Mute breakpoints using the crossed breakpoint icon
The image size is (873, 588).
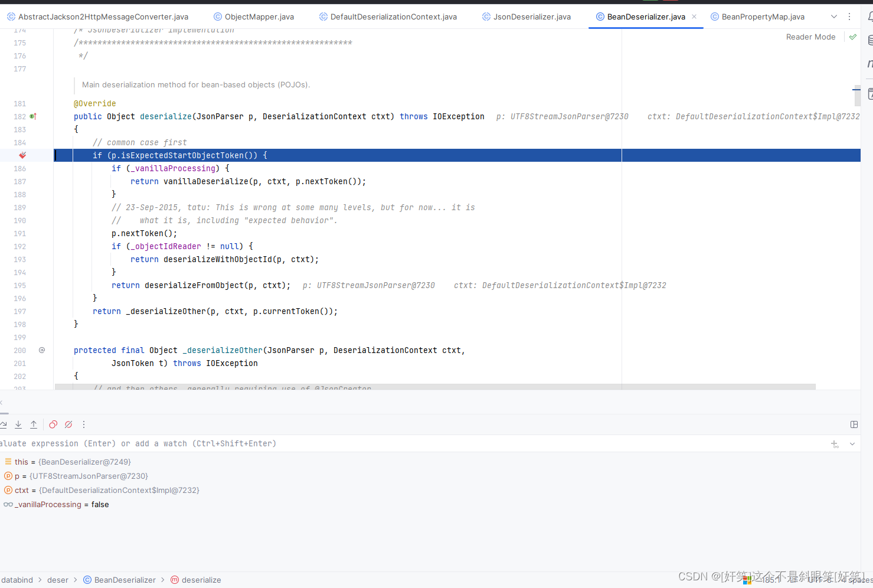pyautogui.click(x=68, y=424)
